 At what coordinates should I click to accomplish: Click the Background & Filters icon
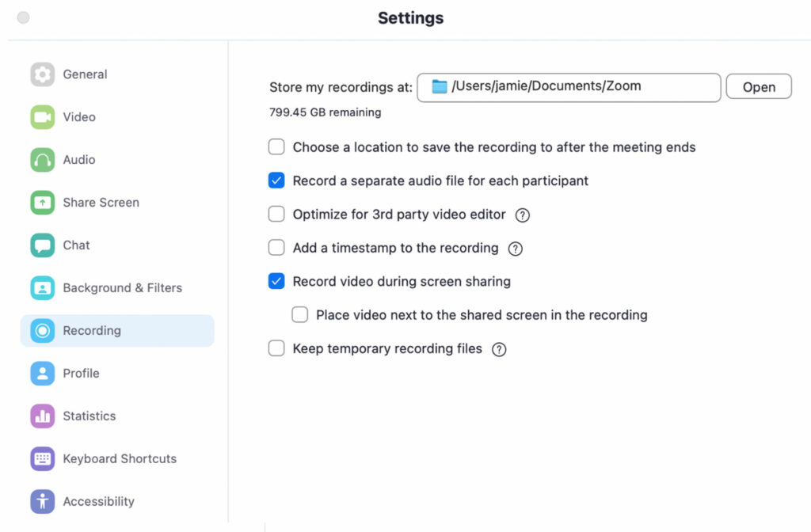(x=43, y=288)
